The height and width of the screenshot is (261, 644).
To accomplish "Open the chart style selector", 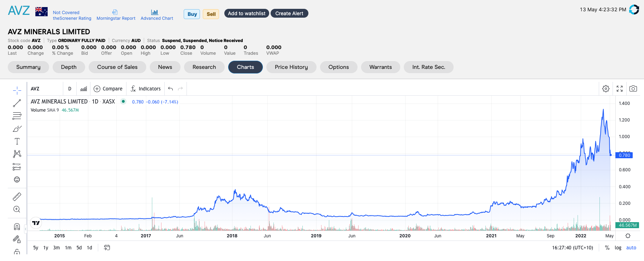I will pyautogui.click(x=84, y=89).
